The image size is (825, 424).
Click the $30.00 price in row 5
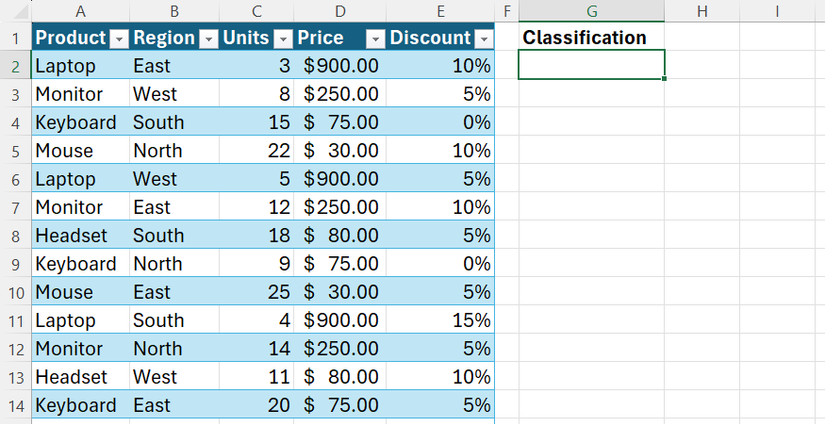[340, 151]
